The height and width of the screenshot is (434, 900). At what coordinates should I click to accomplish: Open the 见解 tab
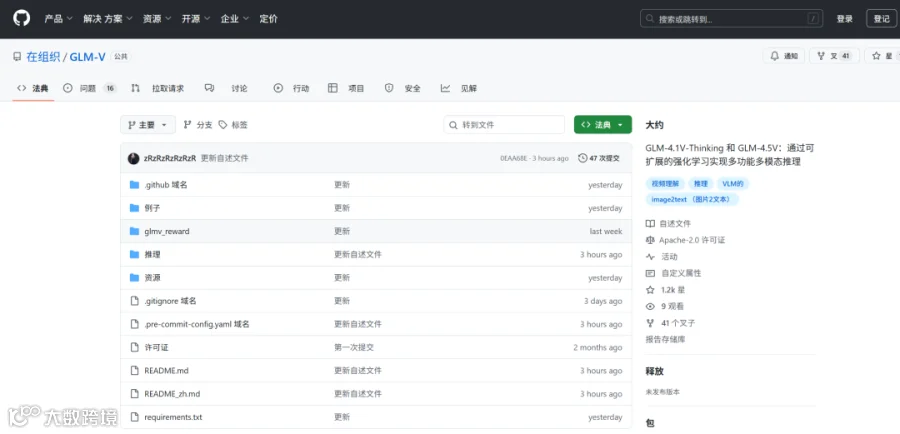(459, 88)
